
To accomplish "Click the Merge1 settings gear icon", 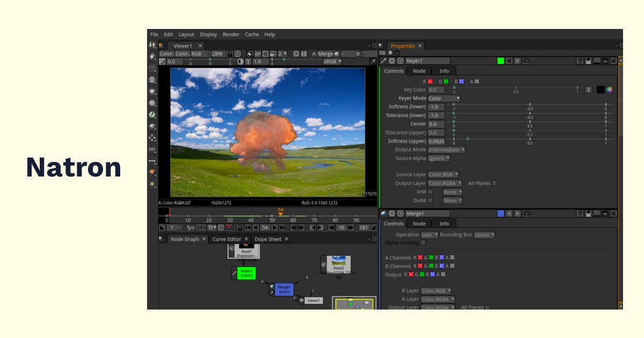I will click(392, 213).
